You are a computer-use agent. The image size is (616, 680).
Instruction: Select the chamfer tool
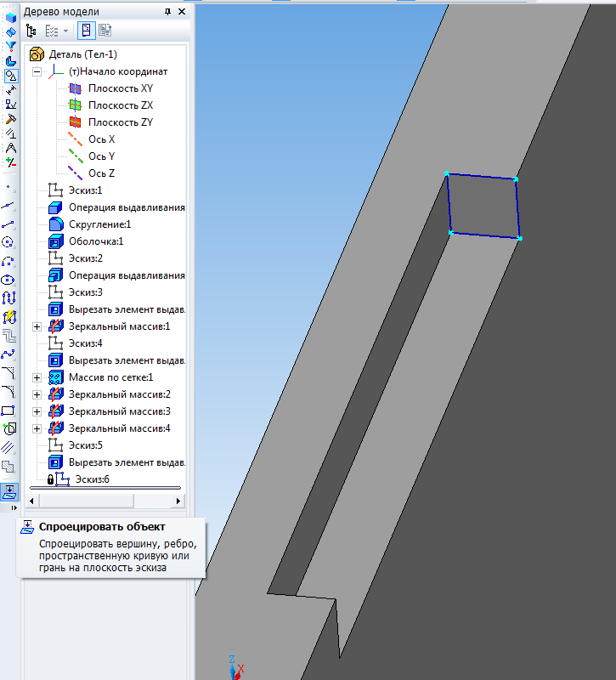click(8, 373)
